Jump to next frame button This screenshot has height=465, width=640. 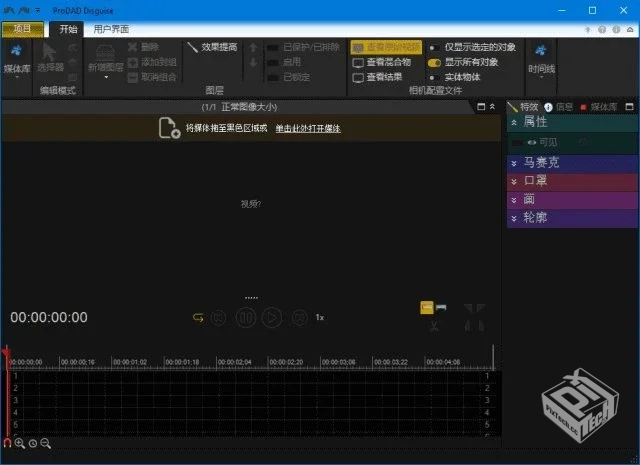pyautogui.click(x=299, y=317)
